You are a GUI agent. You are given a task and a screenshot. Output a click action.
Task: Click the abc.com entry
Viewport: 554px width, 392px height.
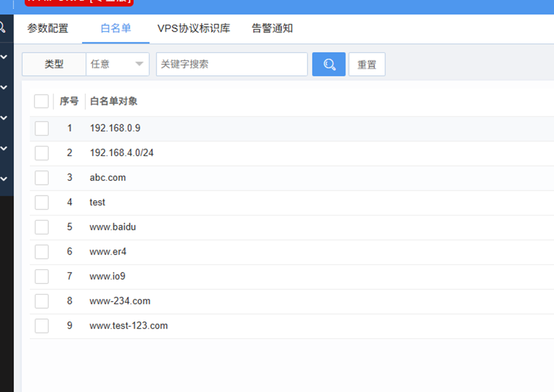tap(108, 177)
